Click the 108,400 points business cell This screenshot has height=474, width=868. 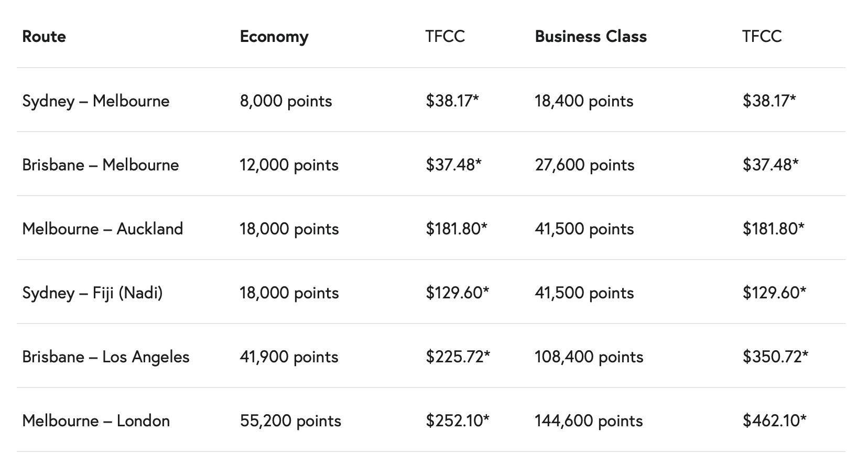tap(589, 357)
